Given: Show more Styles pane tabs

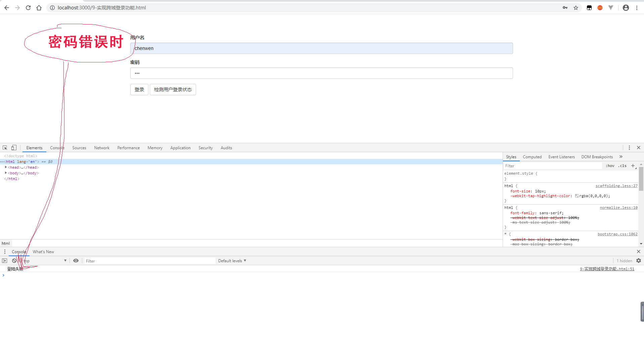Looking at the screenshot, I should tap(621, 157).
